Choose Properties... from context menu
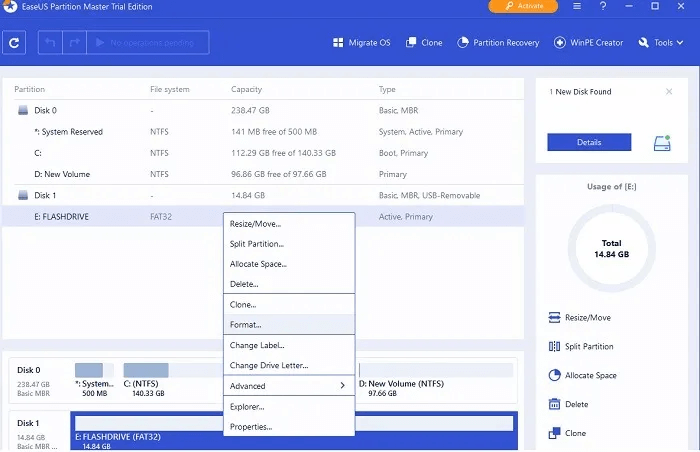700x452 pixels. pos(289,427)
